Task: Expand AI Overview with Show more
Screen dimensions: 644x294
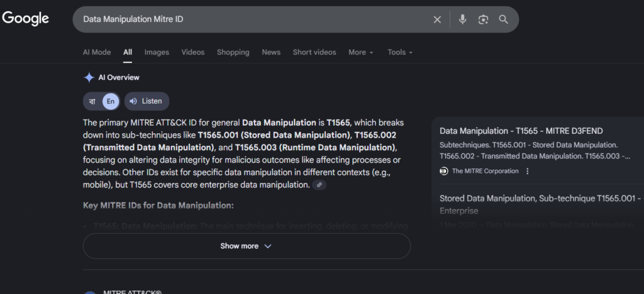Action: click(x=246, y=246)
